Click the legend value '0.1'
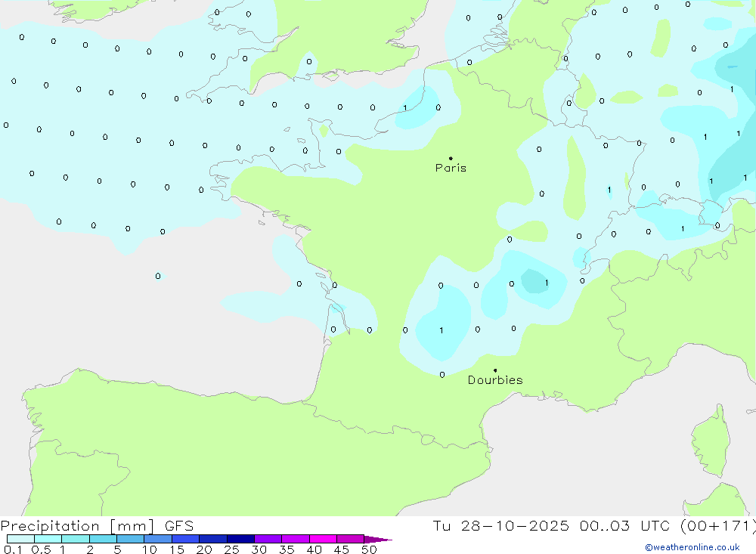This screenshot has width=756, height=554. 13,549
